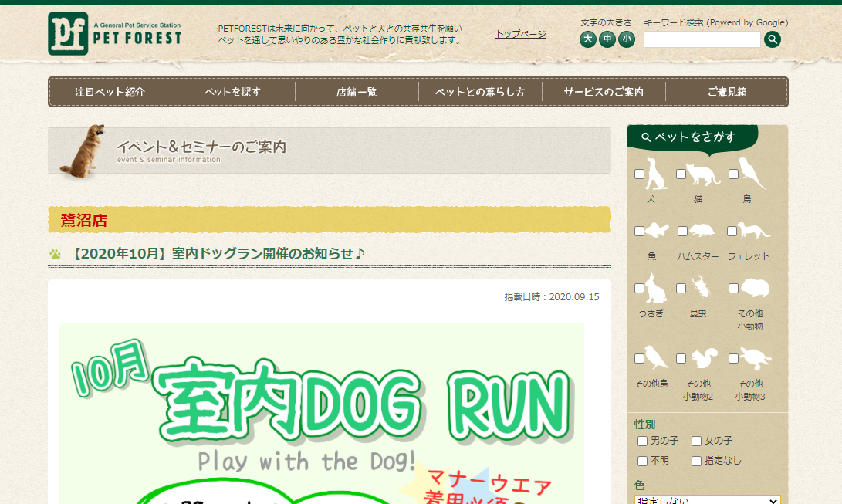Go to トップページ link
This screenshot has width=842, height=504.
tap(520, 34)
